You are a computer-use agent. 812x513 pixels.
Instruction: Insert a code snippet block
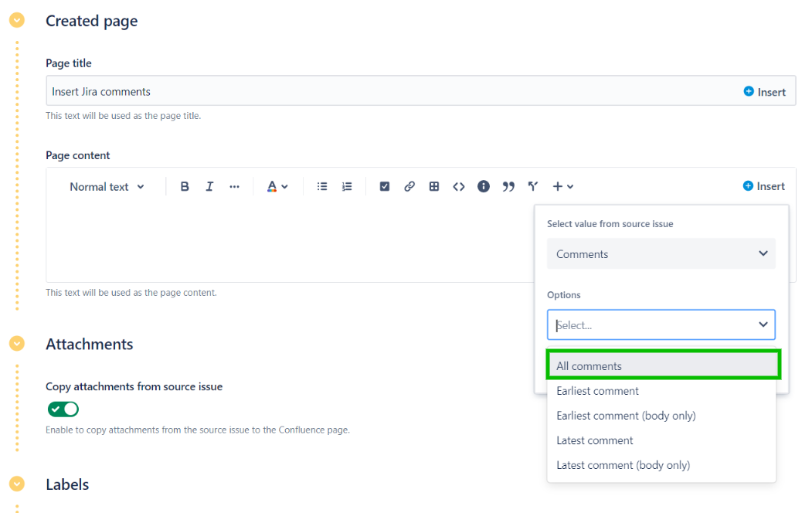click(x=459, y=186)
